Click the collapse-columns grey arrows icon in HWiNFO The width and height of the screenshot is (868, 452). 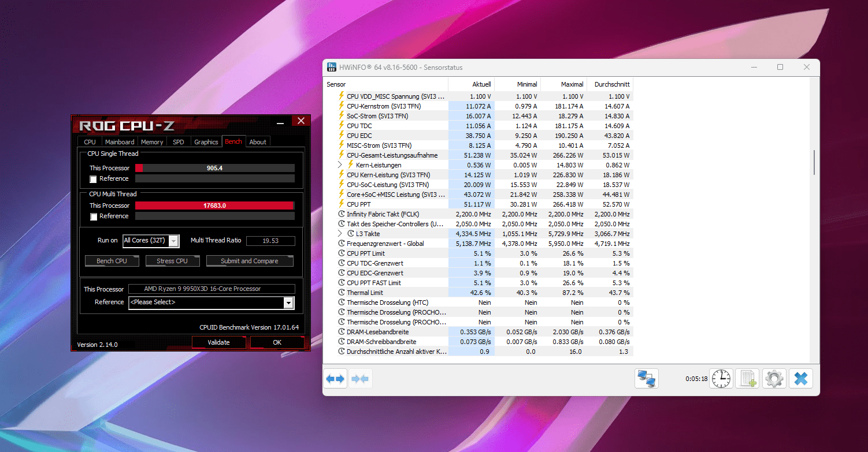tap(361, 379)
